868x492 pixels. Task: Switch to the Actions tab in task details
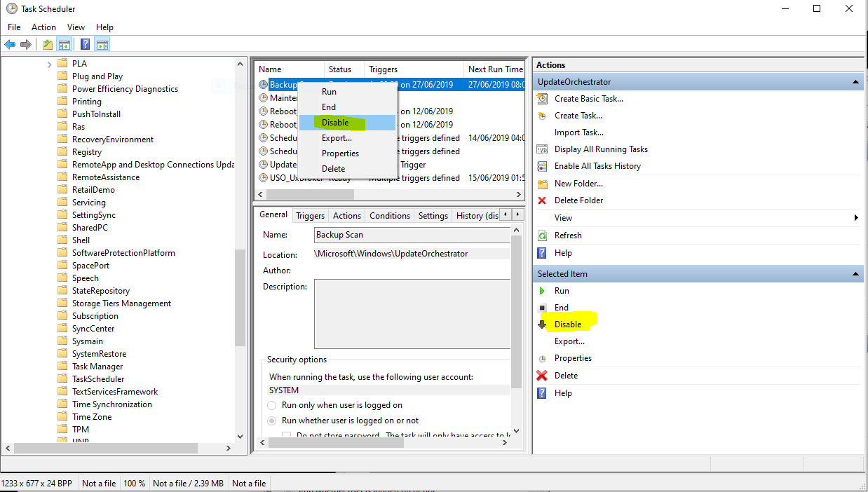coord(347,216)
